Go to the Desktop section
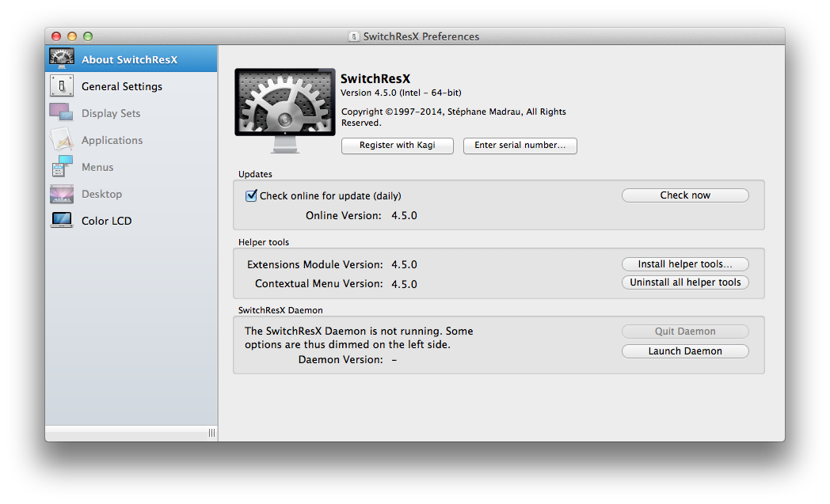 (131, 194)
